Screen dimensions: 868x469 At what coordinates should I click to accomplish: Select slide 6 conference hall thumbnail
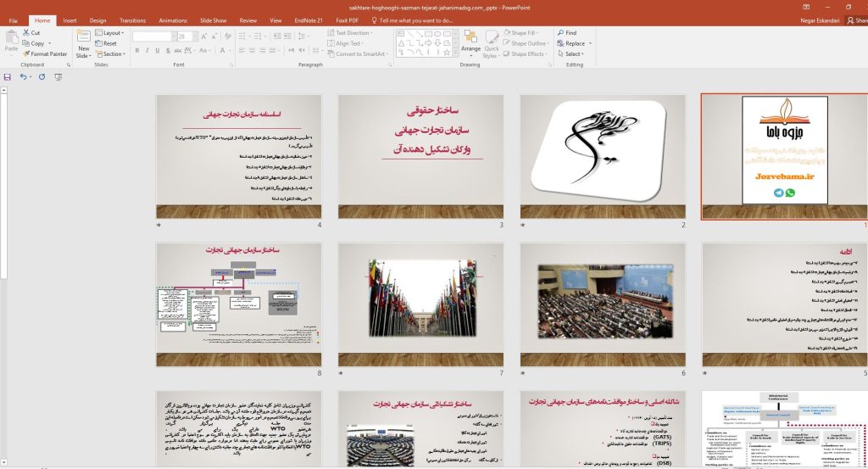point(603,305)
